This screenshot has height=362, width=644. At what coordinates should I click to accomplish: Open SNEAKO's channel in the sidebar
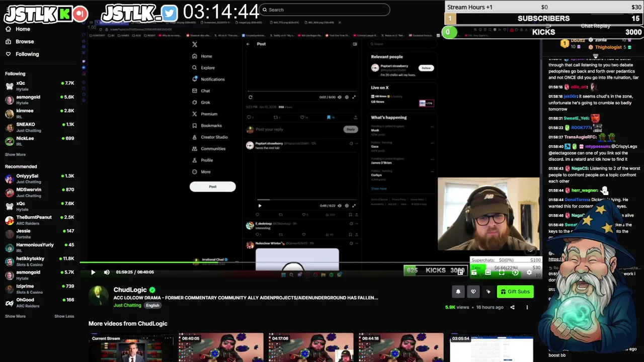point(39,127)
